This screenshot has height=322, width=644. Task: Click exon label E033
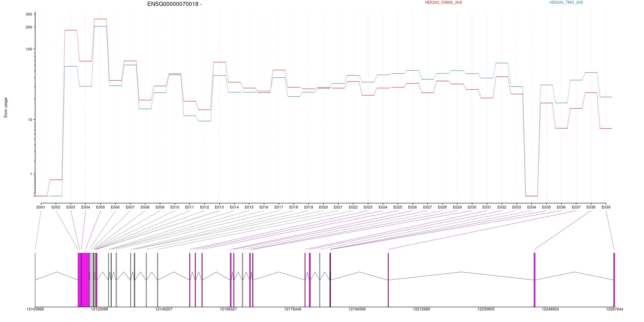pyautogui.click(x=517, y=207)
